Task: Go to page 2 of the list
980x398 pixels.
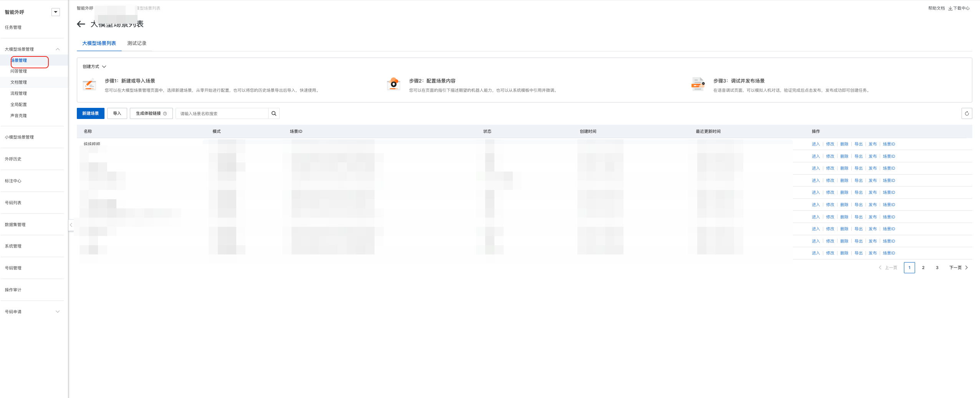Action: pyautogui.click(x=923, y=268)
